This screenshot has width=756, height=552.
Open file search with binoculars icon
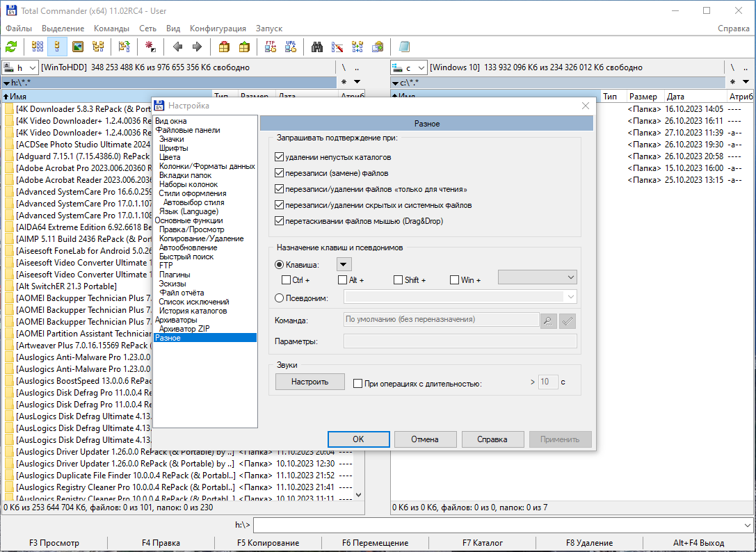(x=316, y=47)
